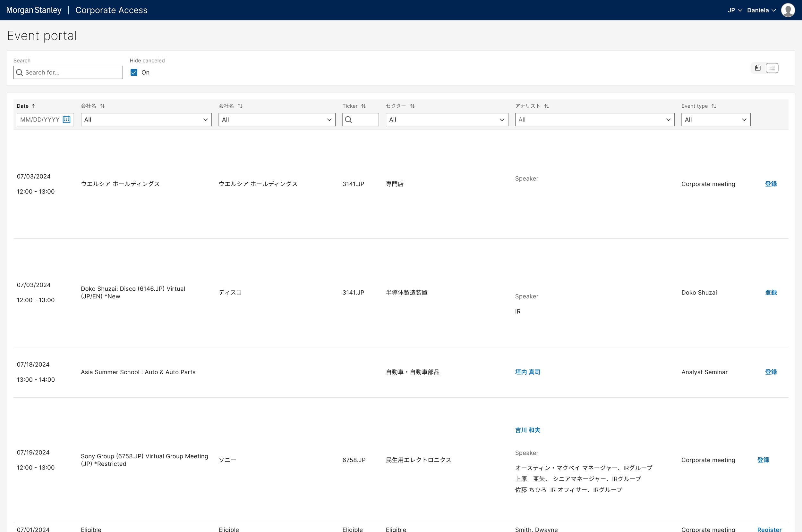802x532 pixels.
Task: Uncheck the Hide canceled checkbox
Action: [134, 72]
